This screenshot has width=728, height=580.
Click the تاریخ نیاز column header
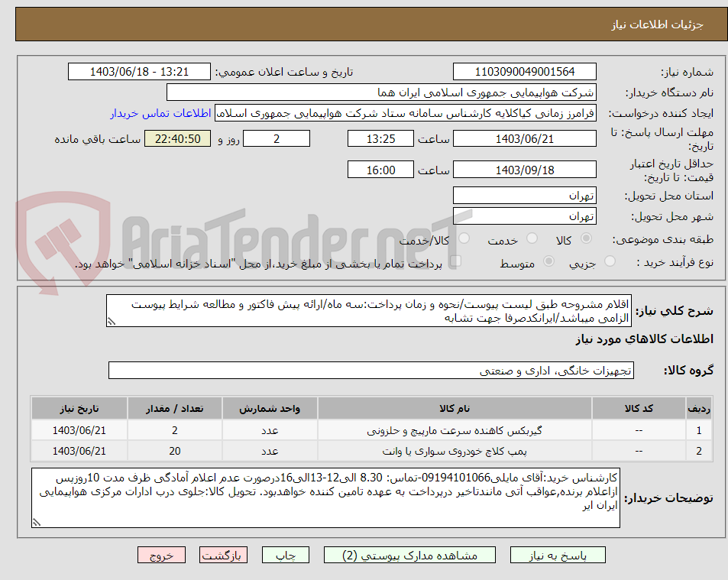tap(79, 408)
